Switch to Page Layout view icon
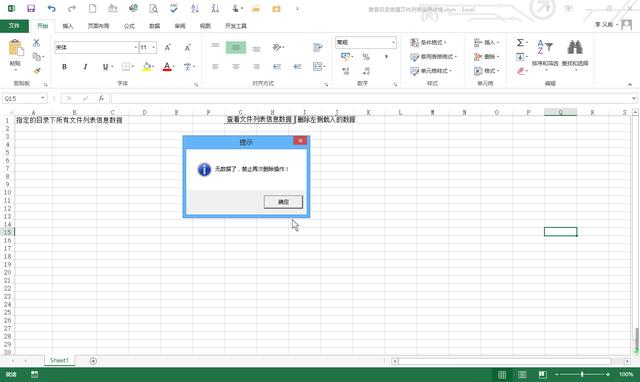This screenshot has height=382, width=640. (x=522, y=374)
